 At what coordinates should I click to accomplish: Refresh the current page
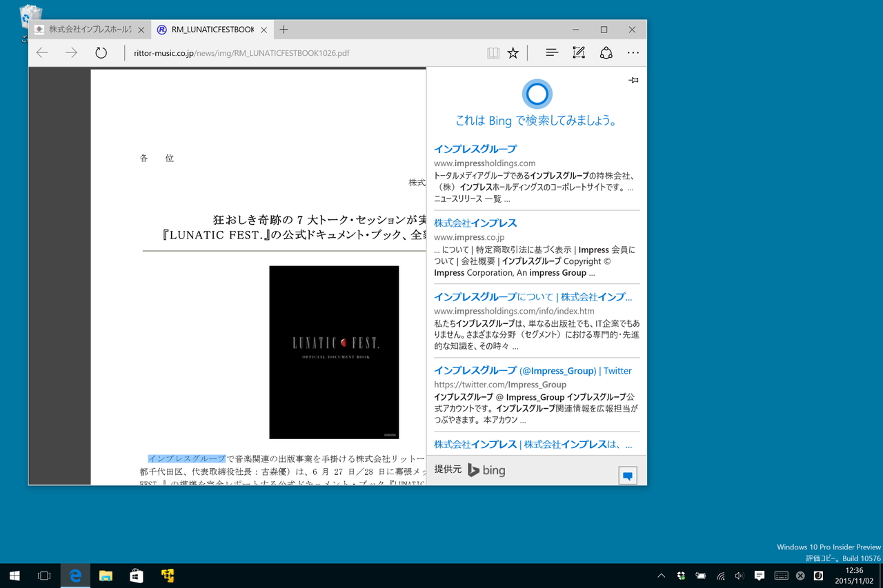(x=101, y=52)
